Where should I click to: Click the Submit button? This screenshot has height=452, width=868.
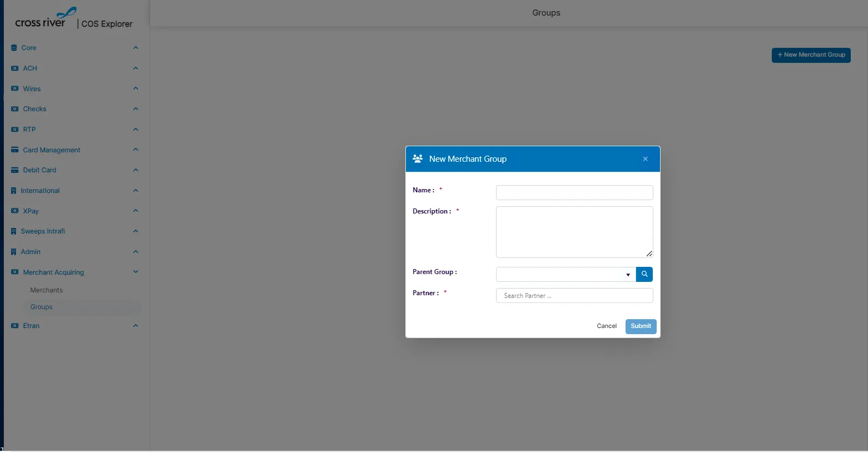coord(641,326)
